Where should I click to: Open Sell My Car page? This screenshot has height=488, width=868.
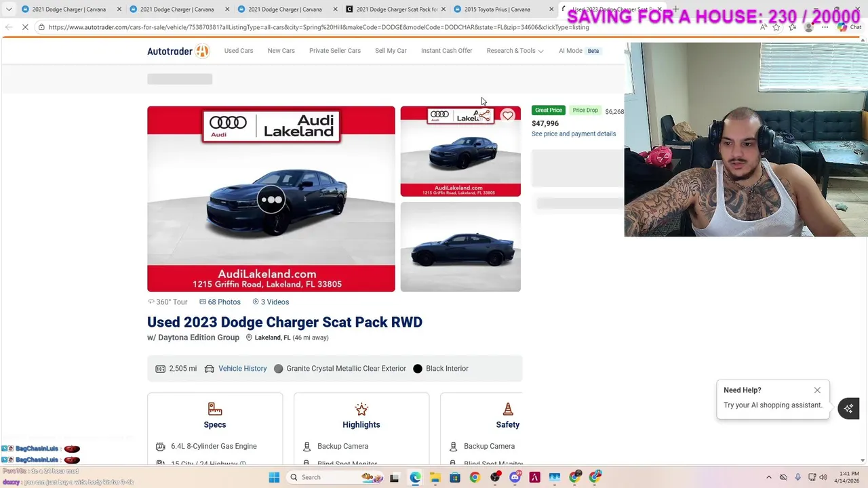[391, 51]
